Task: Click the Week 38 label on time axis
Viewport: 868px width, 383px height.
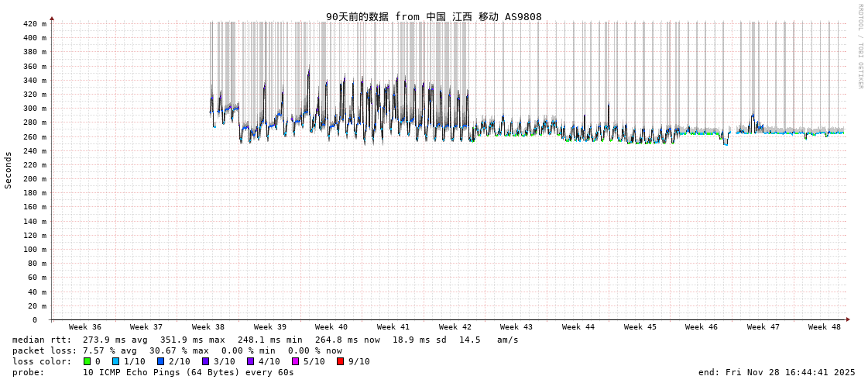Action: pos(208,327)
